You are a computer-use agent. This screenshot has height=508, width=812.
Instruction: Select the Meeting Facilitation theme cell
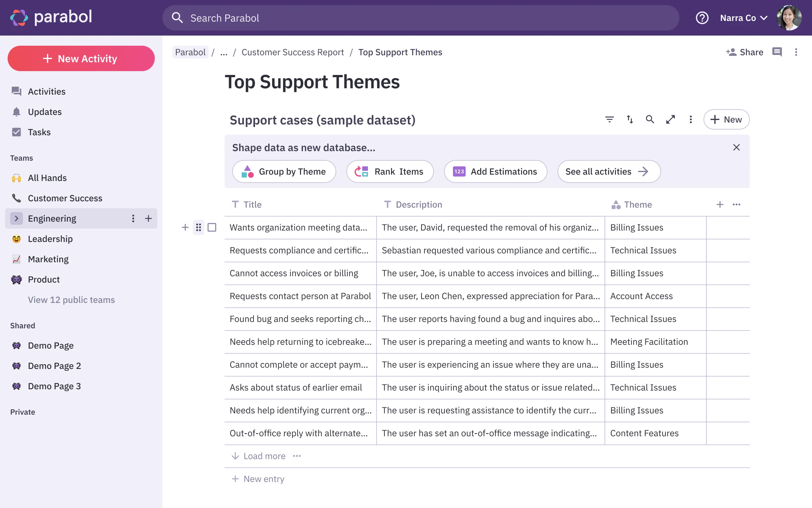655,342
